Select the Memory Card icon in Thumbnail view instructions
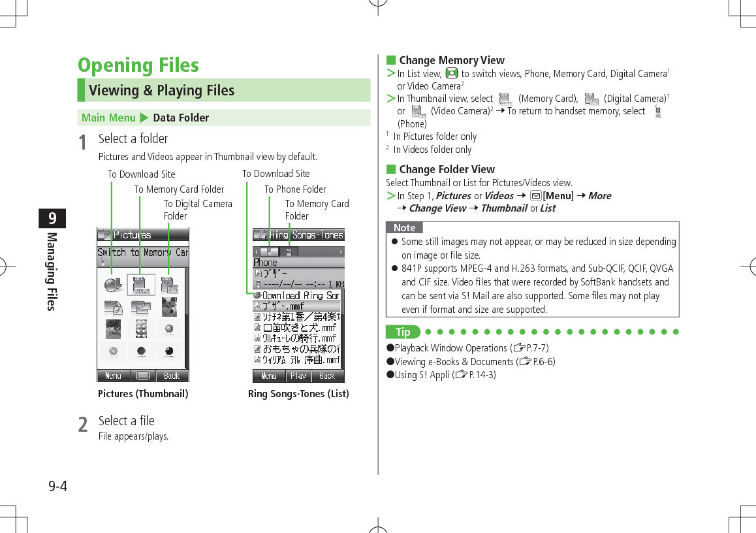Viewport: 756px width, 533px height. (505, 99)
